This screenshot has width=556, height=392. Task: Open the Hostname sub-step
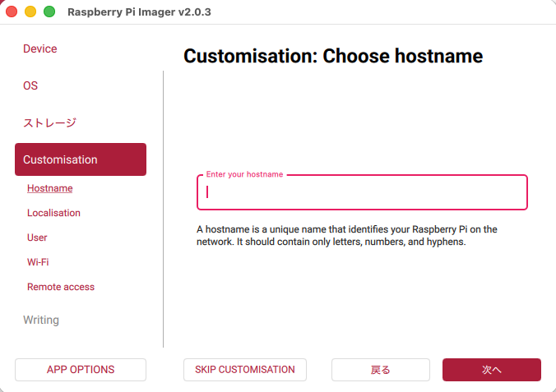pos(49,188)
